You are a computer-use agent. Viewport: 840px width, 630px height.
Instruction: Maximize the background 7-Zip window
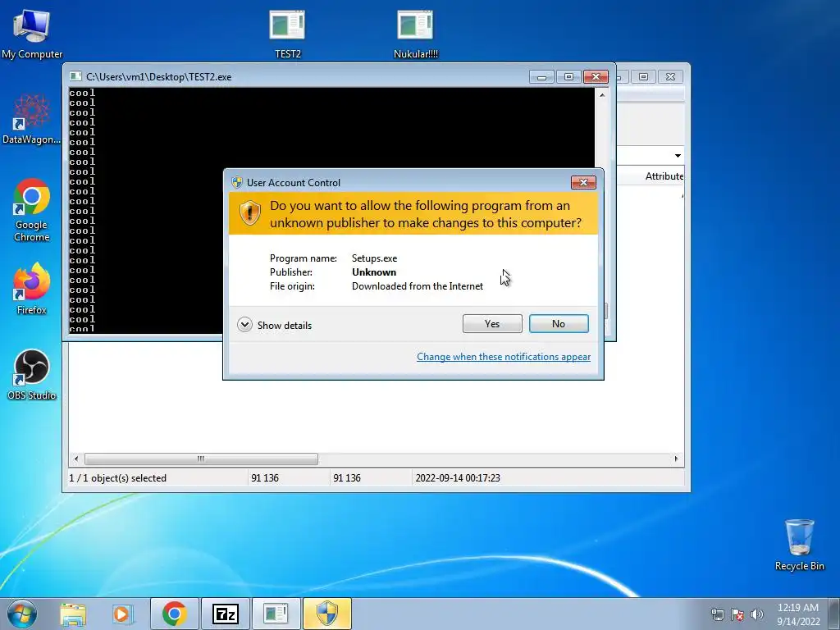(643, 77)
